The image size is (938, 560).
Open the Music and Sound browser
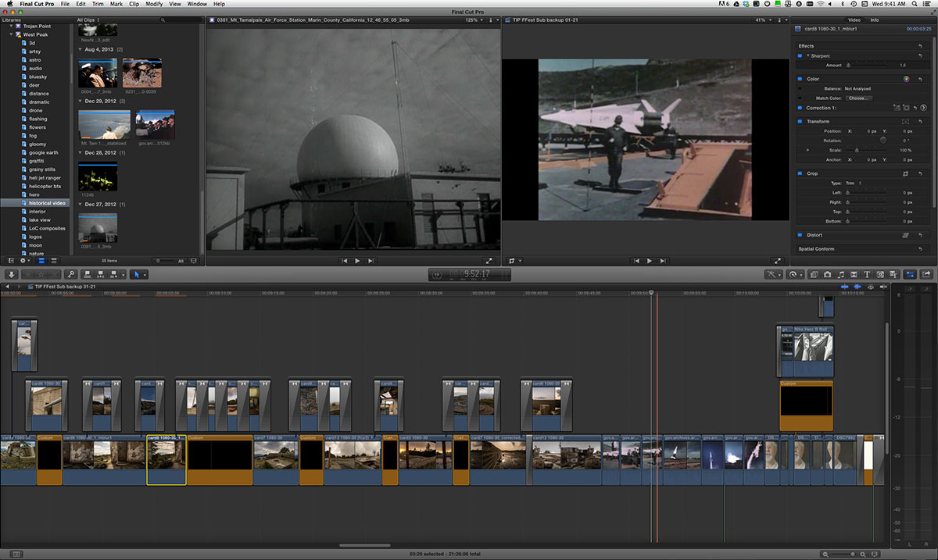click(x=841, y=274)
